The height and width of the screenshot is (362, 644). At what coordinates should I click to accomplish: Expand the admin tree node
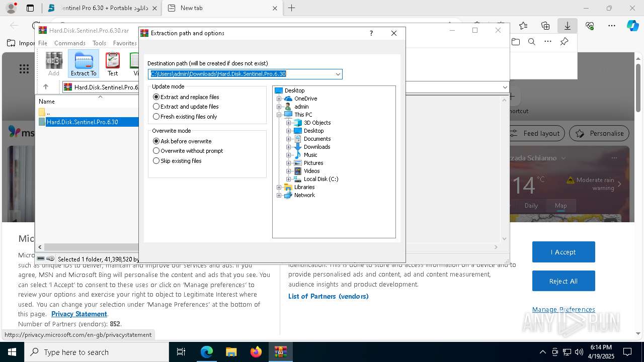point(279,107)
